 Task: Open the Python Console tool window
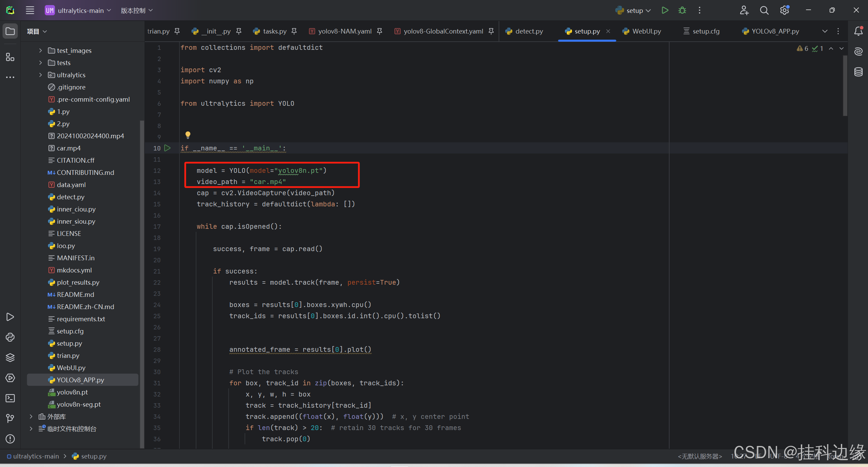coord(10,337)
